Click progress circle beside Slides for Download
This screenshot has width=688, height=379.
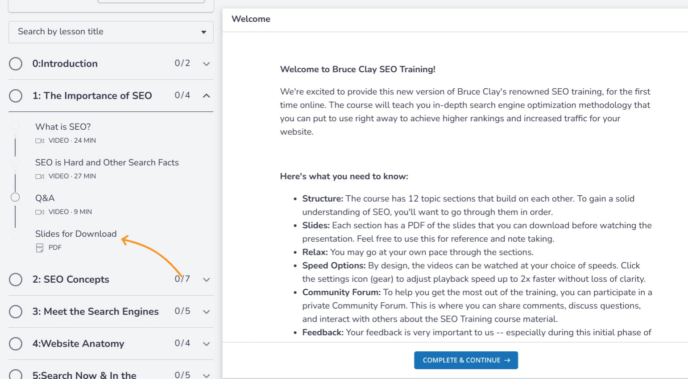pyautogui.click(x=15, y=233)
